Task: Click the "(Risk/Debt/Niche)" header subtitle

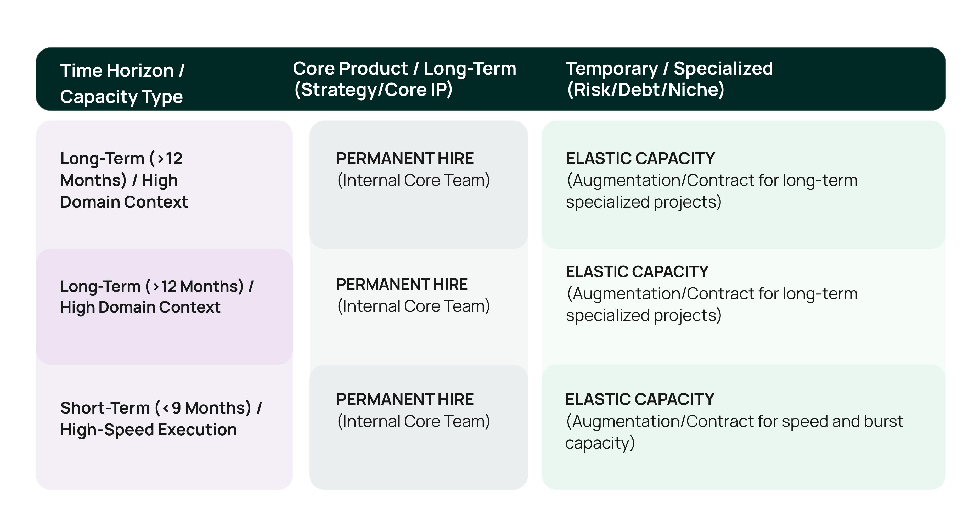Action: (645, 90)
